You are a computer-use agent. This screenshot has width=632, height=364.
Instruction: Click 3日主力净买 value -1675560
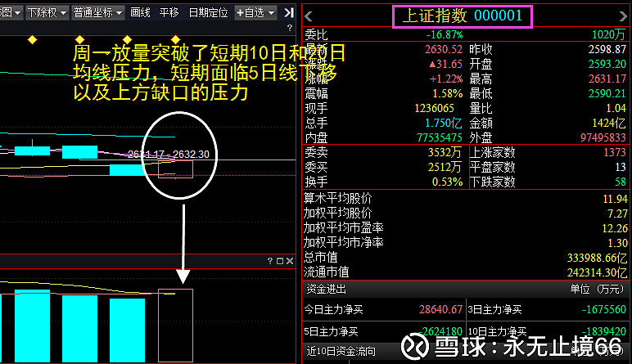604,309
